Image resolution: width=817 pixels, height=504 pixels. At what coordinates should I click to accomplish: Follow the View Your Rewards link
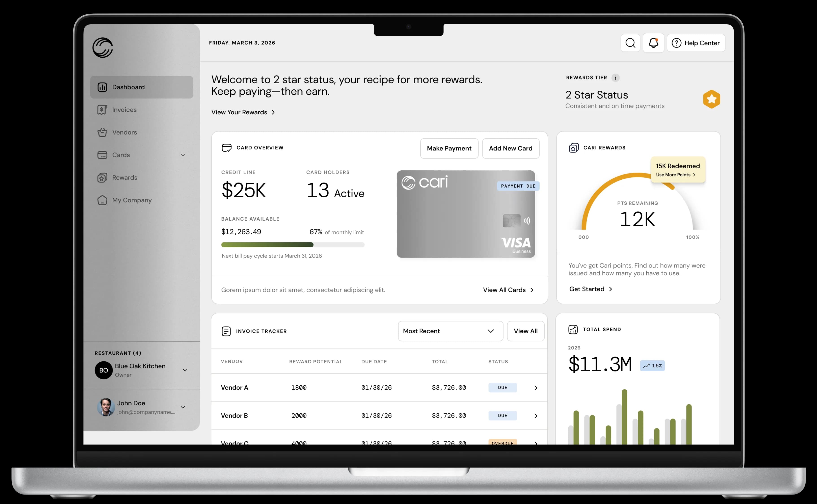[x=242, y=112]
